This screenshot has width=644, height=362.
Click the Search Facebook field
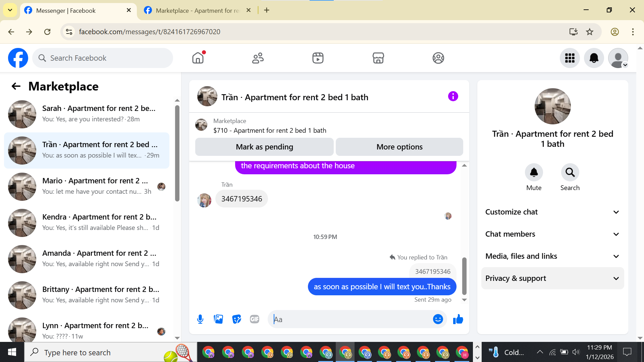[x=102, y=58]
